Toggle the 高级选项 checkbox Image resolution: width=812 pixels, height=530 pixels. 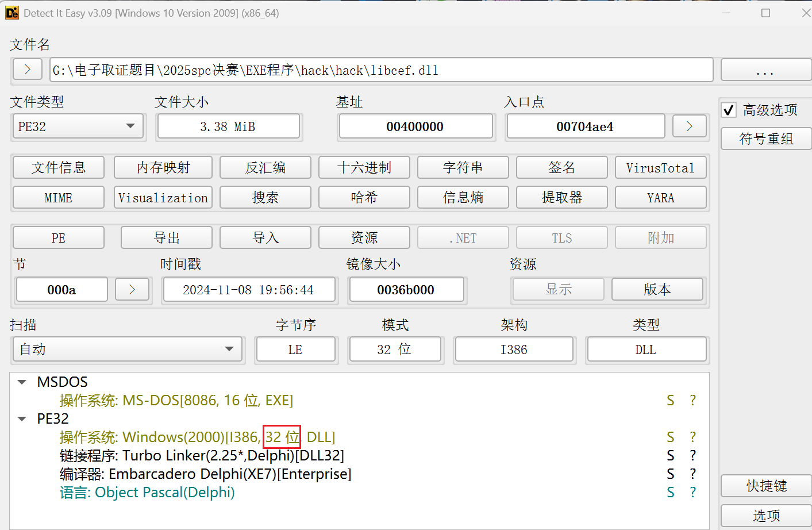point(729,110)
